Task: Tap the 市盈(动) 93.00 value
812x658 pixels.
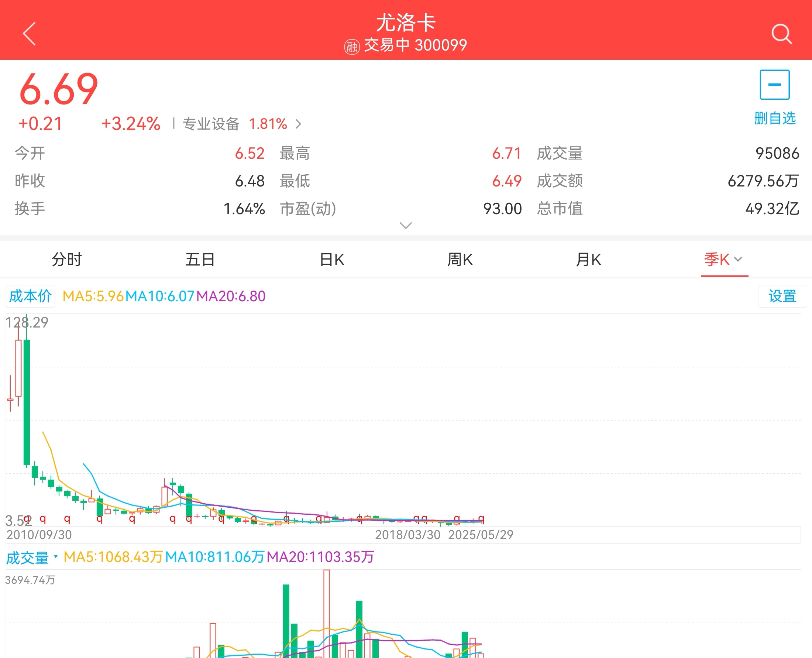Action: click(x=502, y=209)
